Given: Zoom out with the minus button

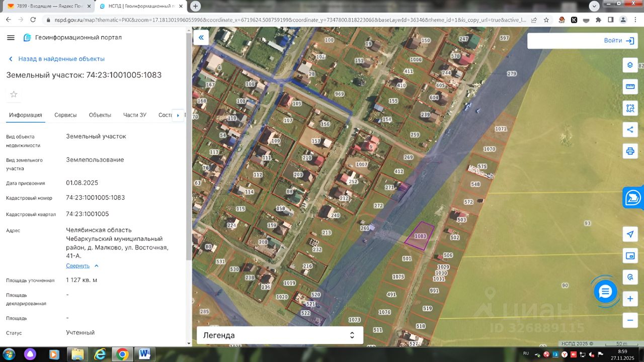Looking at the screenshot, I should pyautogui.click(x=630, y=320).
